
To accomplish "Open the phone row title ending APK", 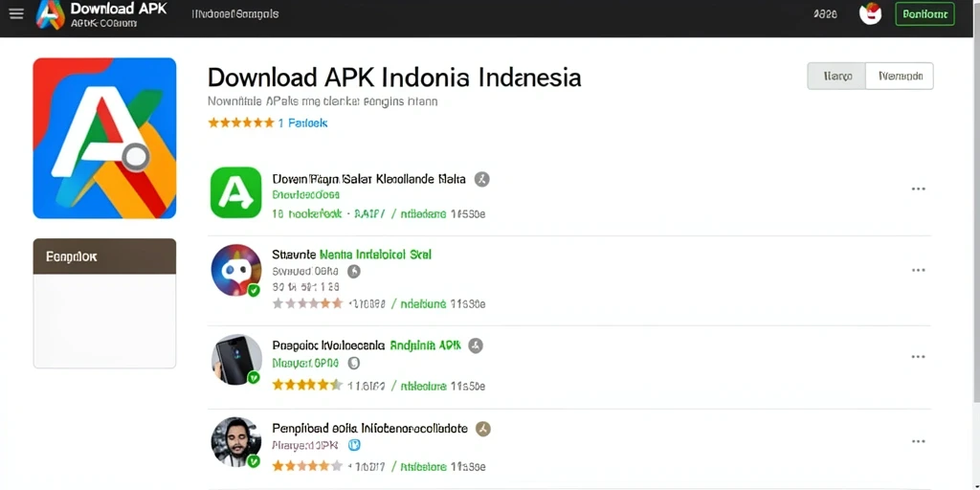I will click(x=367, y=345).
